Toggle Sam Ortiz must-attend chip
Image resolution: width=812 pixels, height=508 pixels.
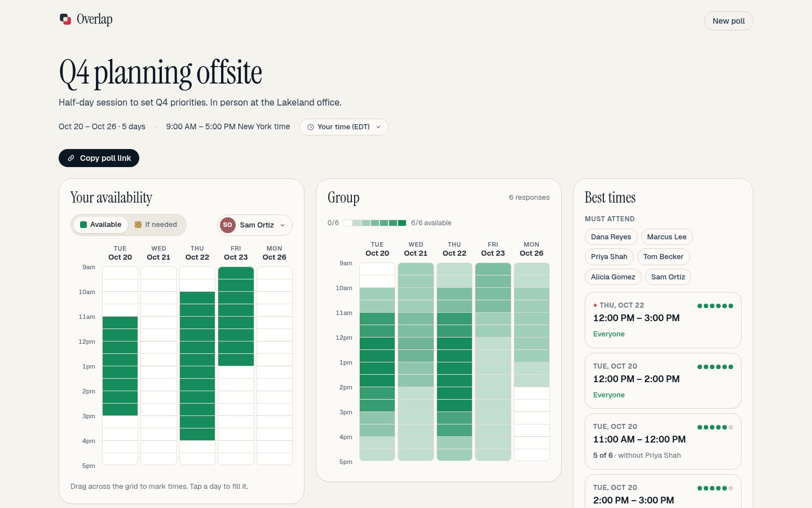(668, 277)
